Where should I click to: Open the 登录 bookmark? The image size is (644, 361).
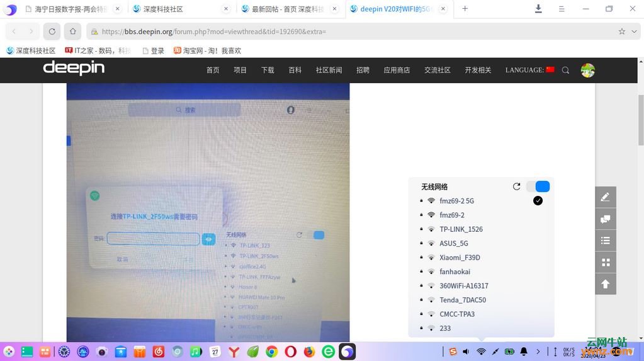point(153,50)
